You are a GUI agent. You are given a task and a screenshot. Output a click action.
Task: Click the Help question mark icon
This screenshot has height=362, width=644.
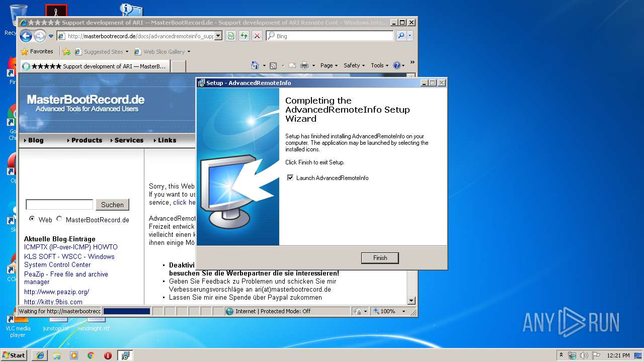[396, 65]
